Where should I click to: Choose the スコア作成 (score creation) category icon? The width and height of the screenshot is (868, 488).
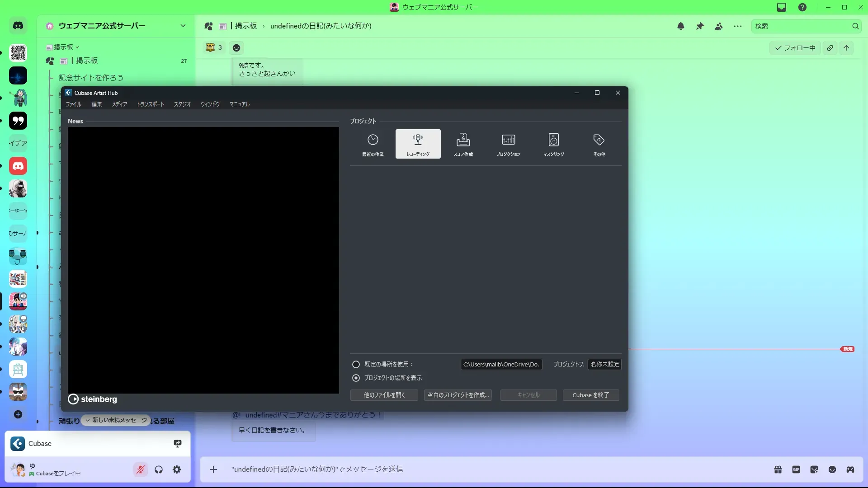click(463, 144)
